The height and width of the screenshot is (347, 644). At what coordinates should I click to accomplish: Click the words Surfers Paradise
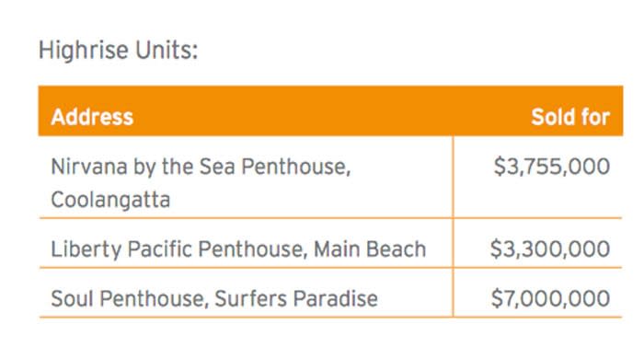[296, 298]
